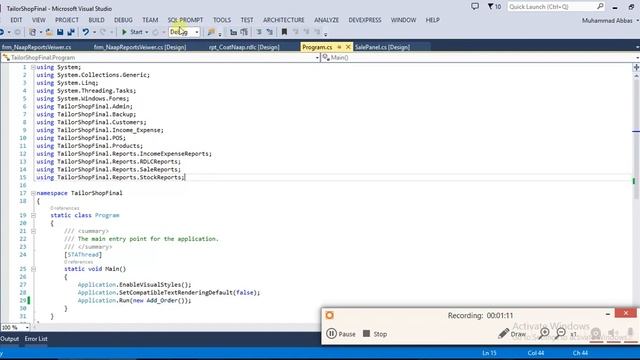Open the Main() member dropdown
The image size is (640, 360).
[x=638, y=58]
